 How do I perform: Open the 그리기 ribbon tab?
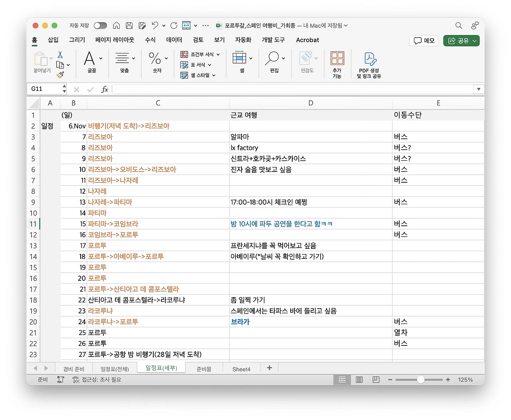tap(77, 40)
